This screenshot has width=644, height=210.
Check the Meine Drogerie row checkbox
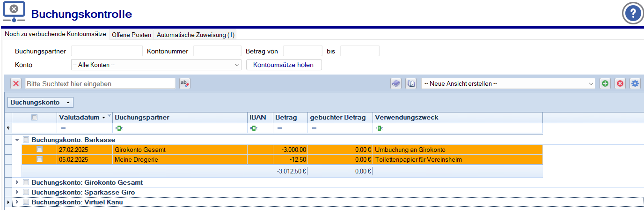point(40,159)
